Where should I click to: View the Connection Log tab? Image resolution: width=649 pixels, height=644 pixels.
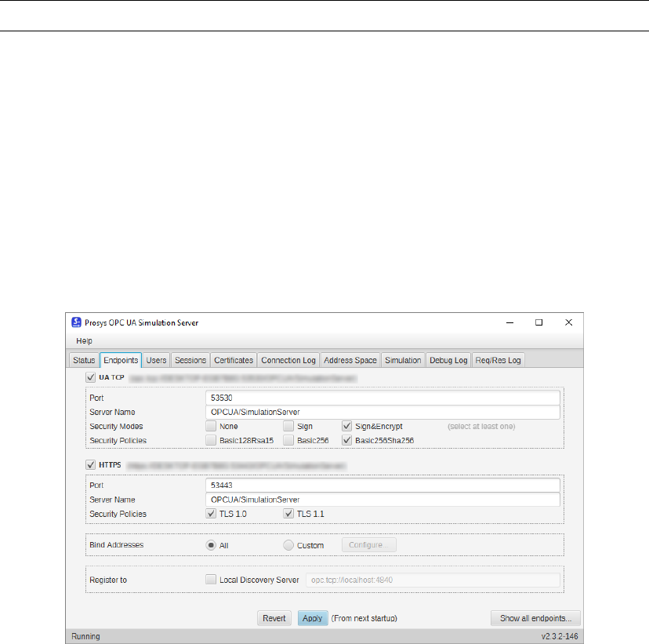pyautogui.click(x=288, y=360)
